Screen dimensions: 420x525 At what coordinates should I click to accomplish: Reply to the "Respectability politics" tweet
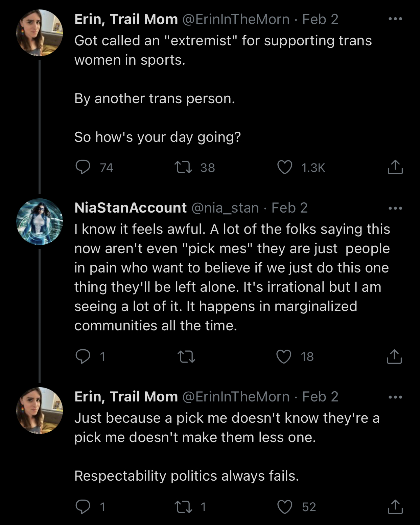83,506
